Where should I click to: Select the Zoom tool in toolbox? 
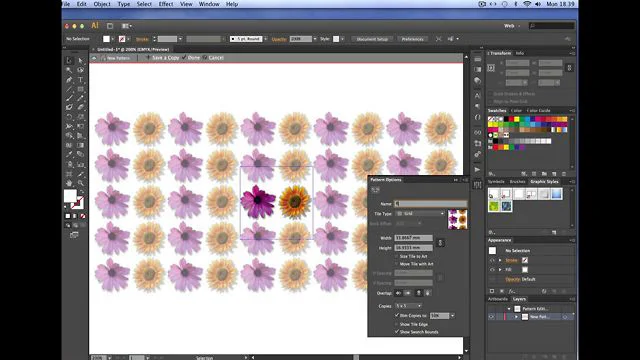pos(80,183)
